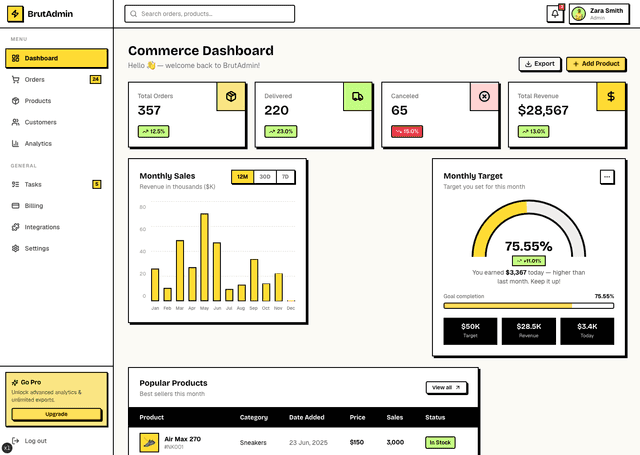
Task: Click the Air Max 270 product thumbnail
Action: [x=149, y=443]
